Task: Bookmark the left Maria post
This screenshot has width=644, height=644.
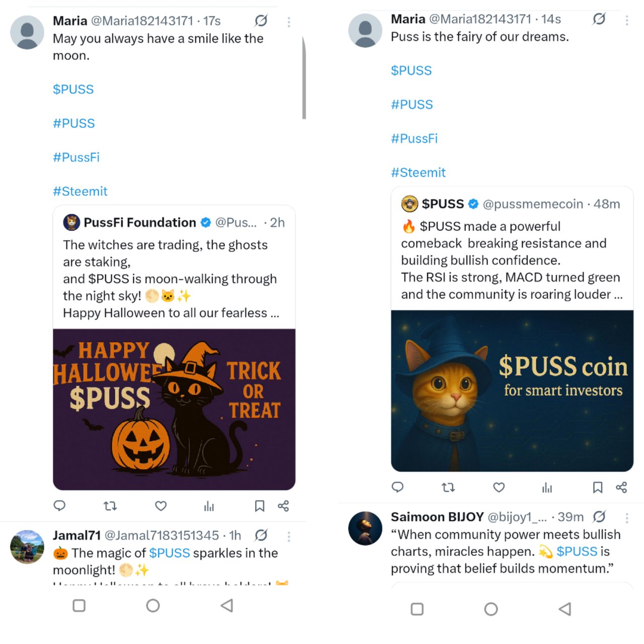Action: (x=260, y=506)
